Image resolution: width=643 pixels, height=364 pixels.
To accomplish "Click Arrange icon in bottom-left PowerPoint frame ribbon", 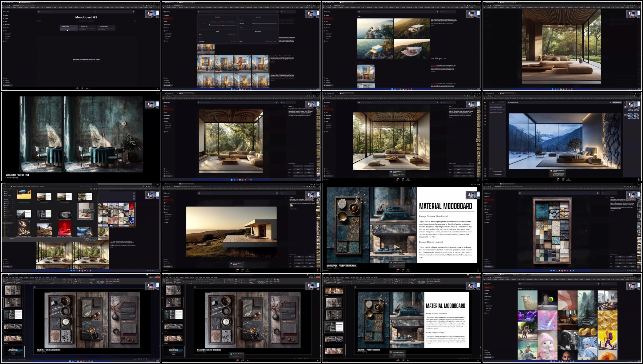I will pos(76,280).
